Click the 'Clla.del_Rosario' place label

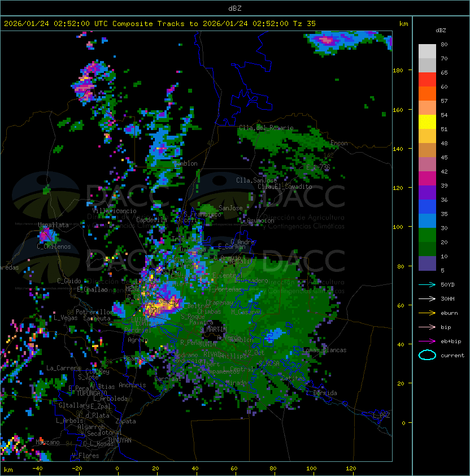pyautogui.click(x=266, y=128)
